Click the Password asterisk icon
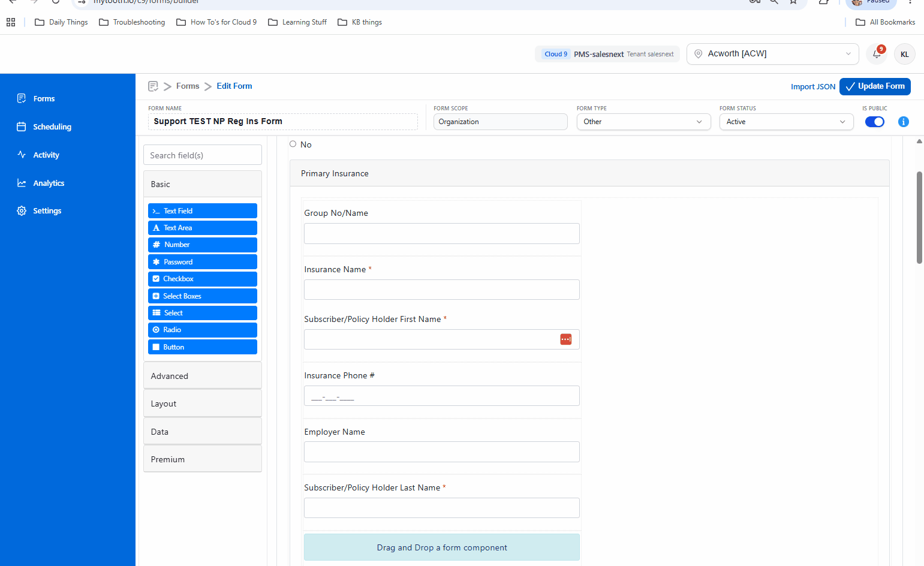This screenshot has height=566, width=924. tap(156, 262)
